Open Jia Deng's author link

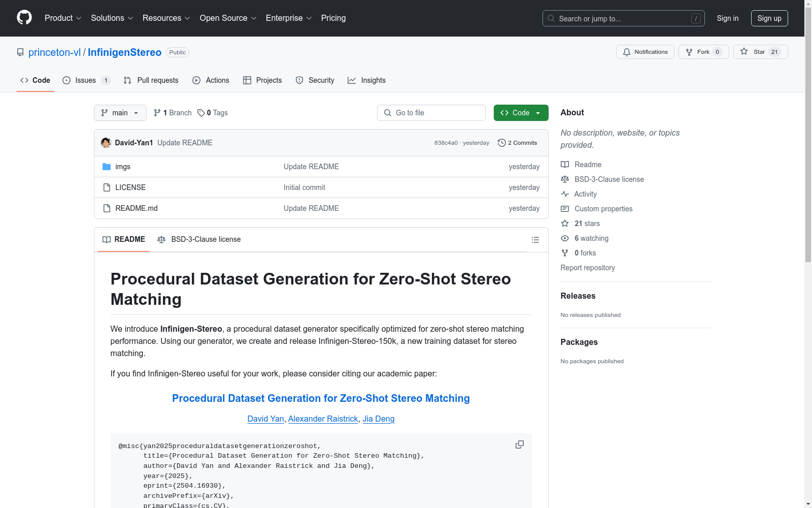coord(379,419)
